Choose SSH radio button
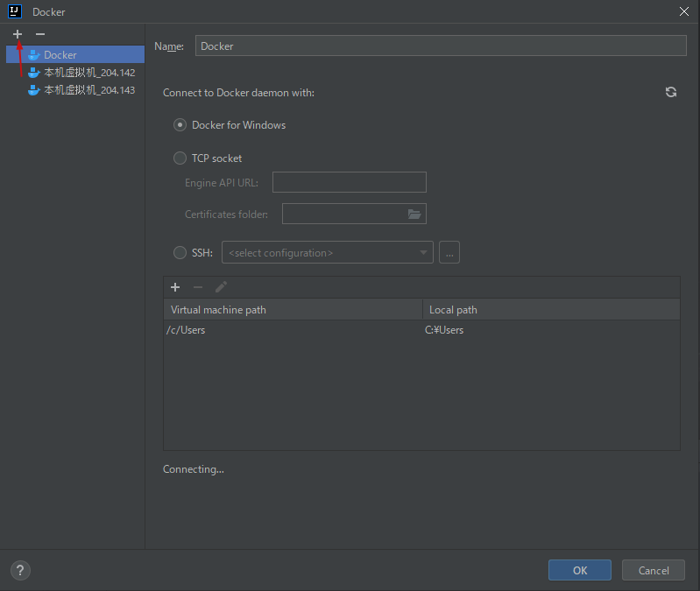 (x=180, y=253)
